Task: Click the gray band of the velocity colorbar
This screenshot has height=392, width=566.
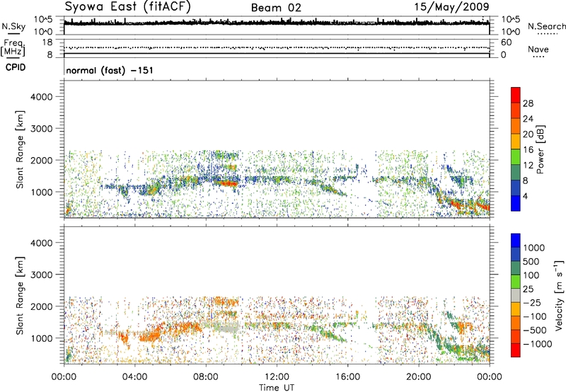Action: (x=516, y=295)
